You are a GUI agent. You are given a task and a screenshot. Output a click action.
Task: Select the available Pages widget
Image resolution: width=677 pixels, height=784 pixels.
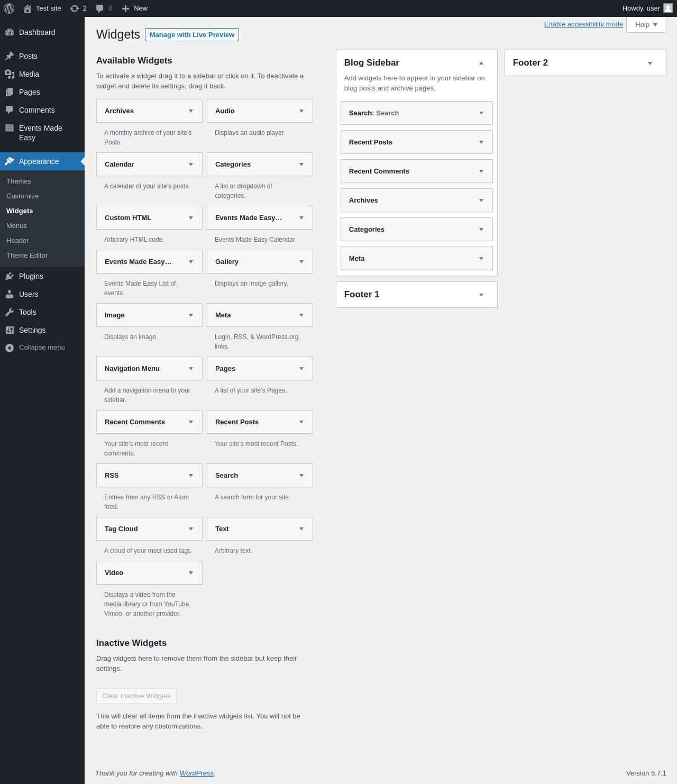tap(260, 369)
